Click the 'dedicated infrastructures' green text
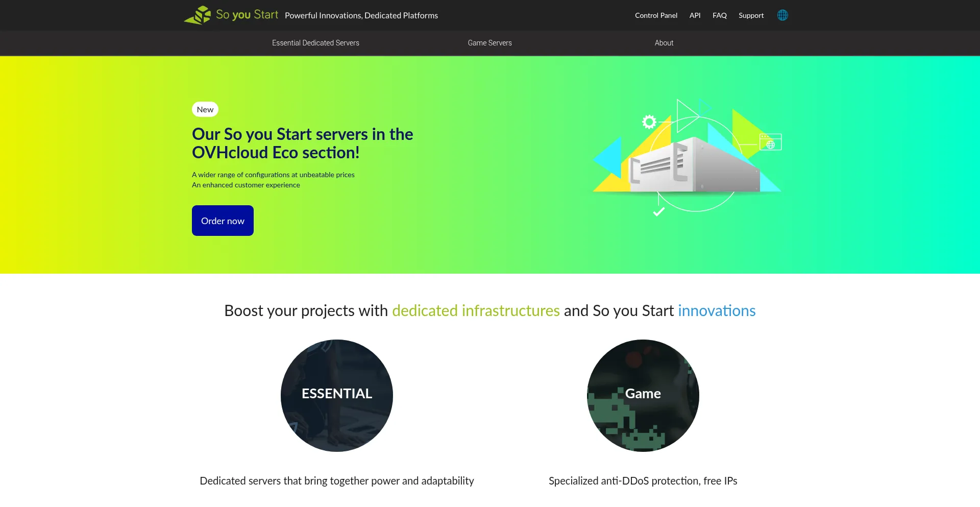Viewport: 980px width, 507px height. [476, 310]
